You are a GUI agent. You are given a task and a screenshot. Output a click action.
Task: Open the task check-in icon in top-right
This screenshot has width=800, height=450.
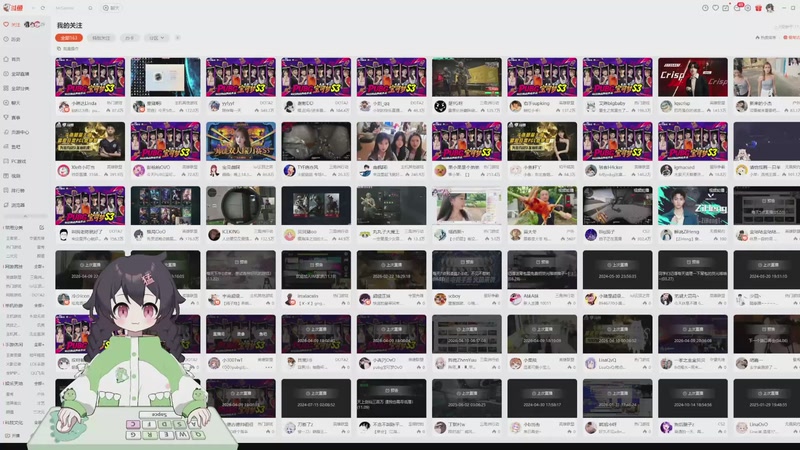pyautogui.click(x=726, y=8)
